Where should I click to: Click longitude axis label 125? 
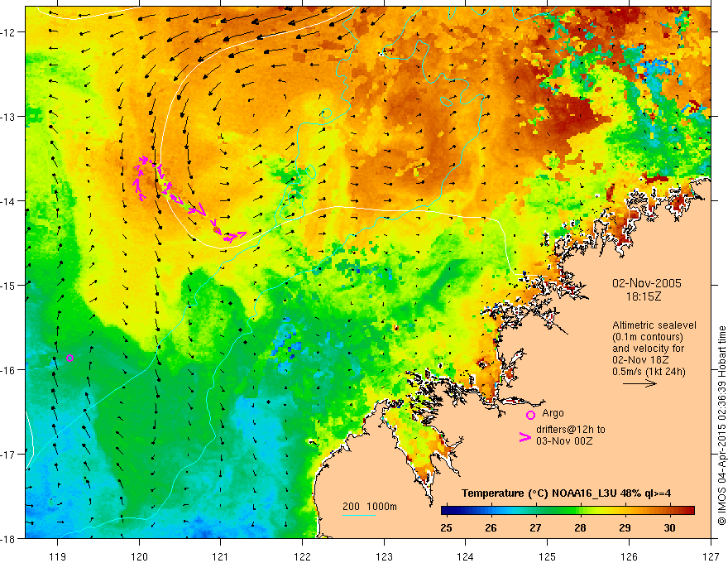pyautogui.click(x=548, y=556)
